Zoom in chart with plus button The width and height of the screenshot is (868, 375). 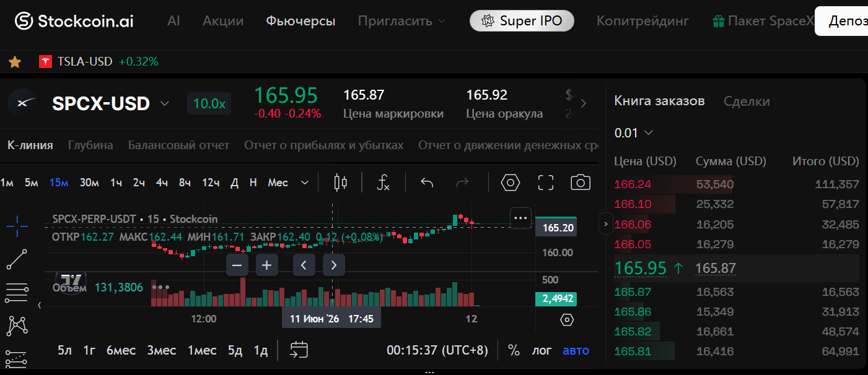click(266, 265)
